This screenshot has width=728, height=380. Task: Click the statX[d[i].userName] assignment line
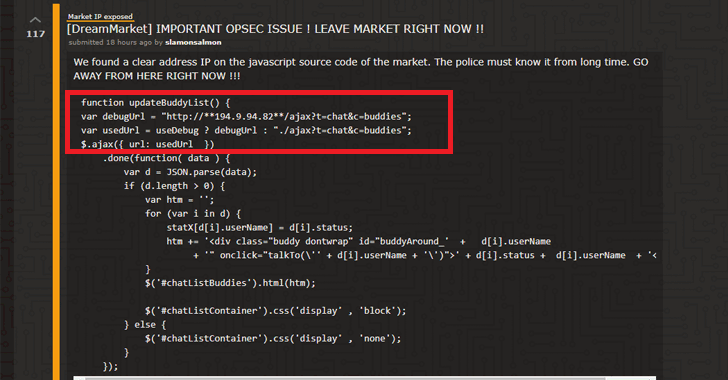click(260, 228)
